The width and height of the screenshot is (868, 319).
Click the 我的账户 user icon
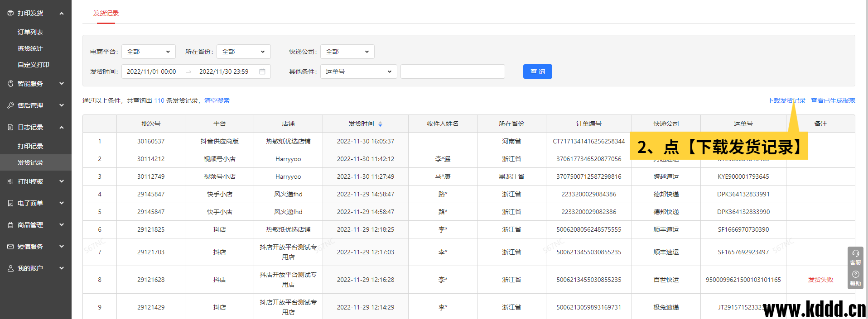tap(10, 268)
